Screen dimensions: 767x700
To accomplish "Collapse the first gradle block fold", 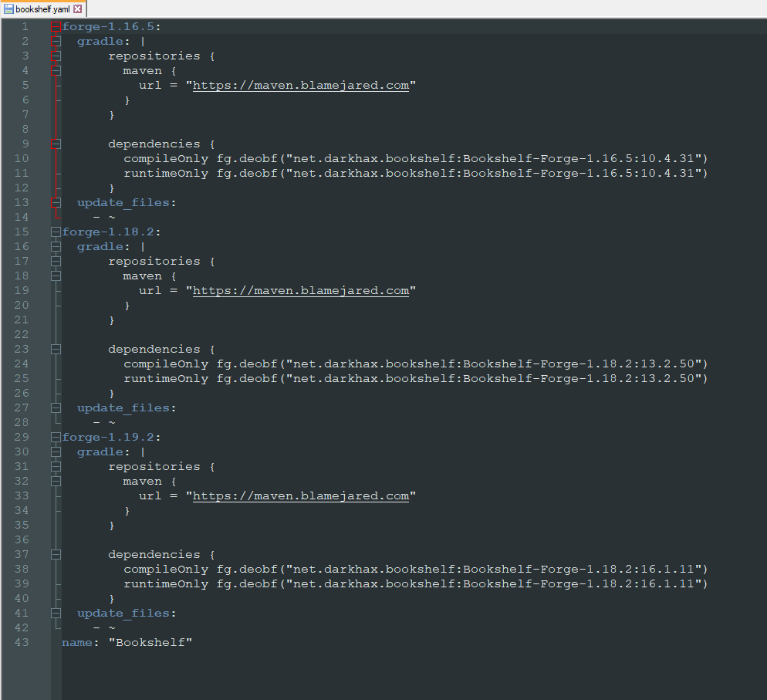I will click(x=54, y=40).
